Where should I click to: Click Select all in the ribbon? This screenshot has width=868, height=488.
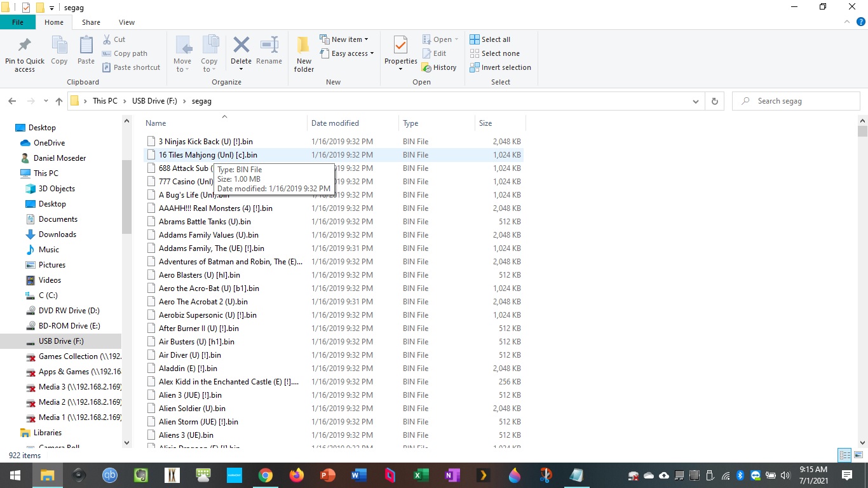click(x=490, y=39)
